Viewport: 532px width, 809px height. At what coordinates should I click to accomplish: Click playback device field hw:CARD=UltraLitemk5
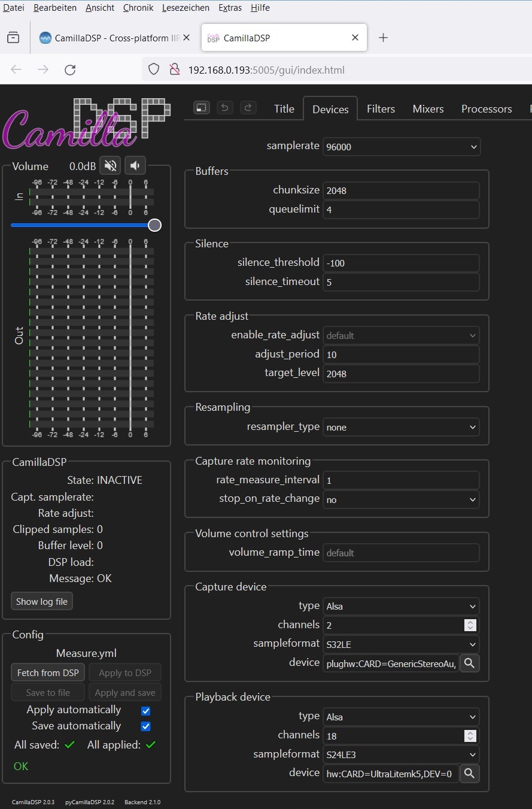coord(391,773)
